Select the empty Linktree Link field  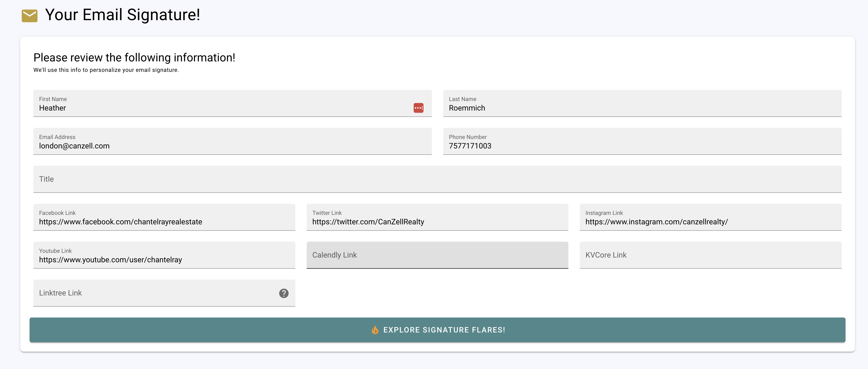coord(164,293)
